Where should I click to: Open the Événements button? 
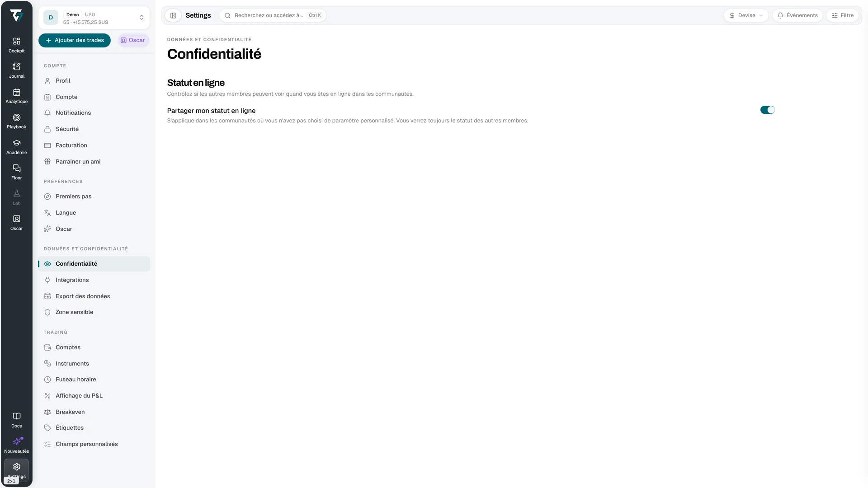tap(797, 15)
